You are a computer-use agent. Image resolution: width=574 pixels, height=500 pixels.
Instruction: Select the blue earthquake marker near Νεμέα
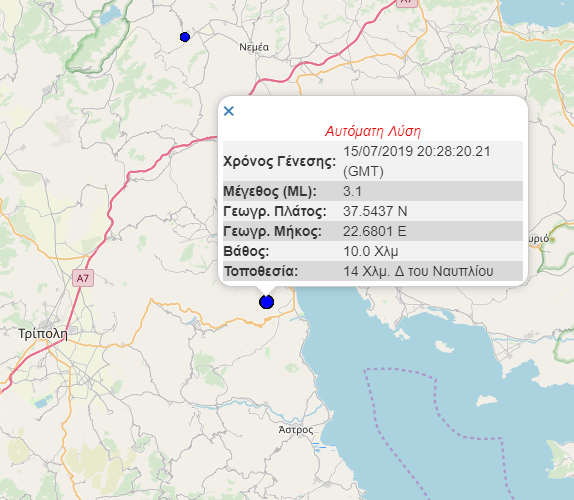pyautogui.click(x=185, y=37)
